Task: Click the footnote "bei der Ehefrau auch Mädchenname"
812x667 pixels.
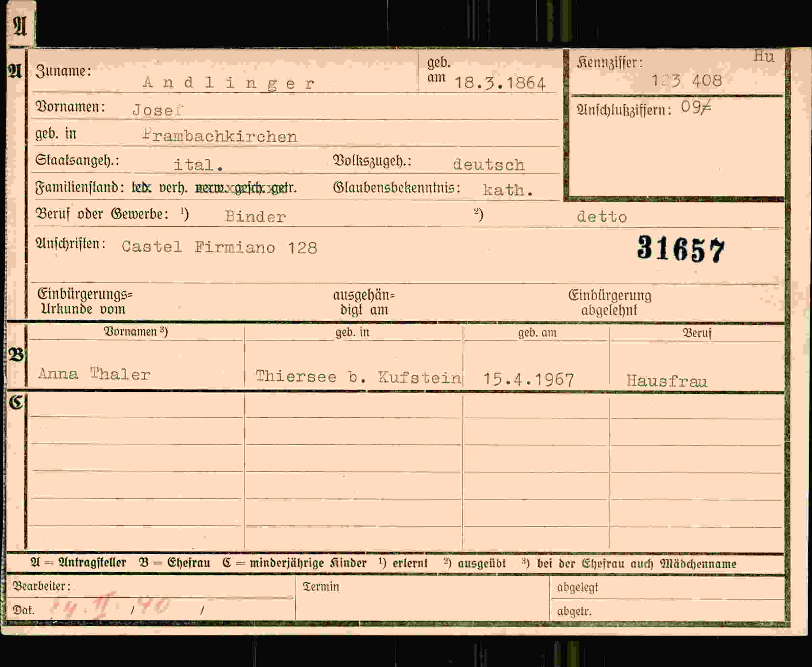Action: (637, 564)
